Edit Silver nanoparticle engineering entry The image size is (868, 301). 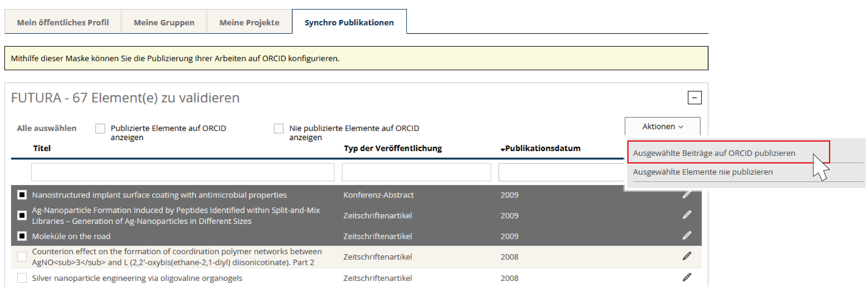687,277
